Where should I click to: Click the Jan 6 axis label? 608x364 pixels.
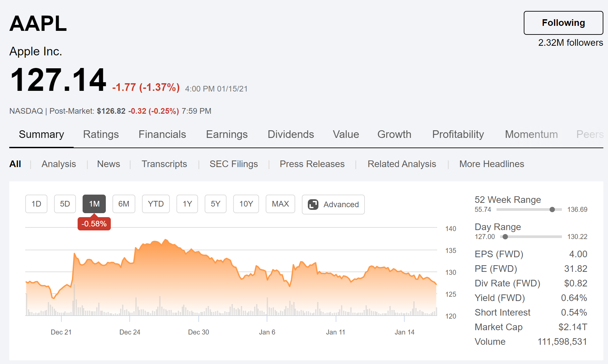(267, 332)
